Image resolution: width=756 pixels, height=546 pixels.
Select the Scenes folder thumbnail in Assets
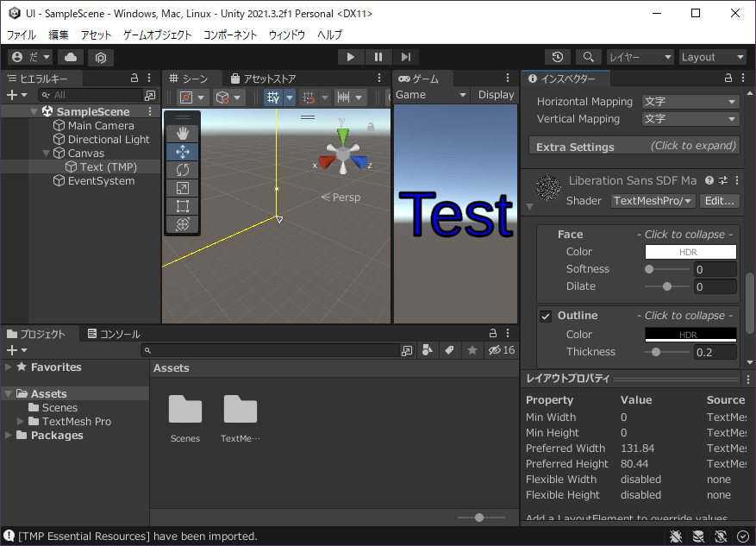point(185,410)
